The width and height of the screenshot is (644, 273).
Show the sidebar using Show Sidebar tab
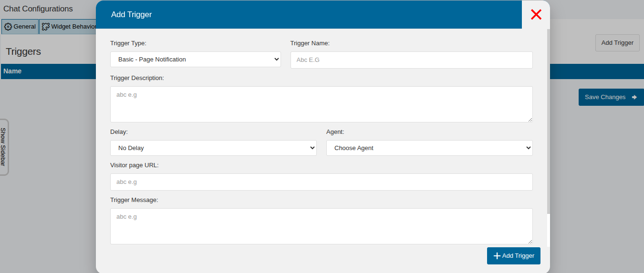[x=3, y=147]
